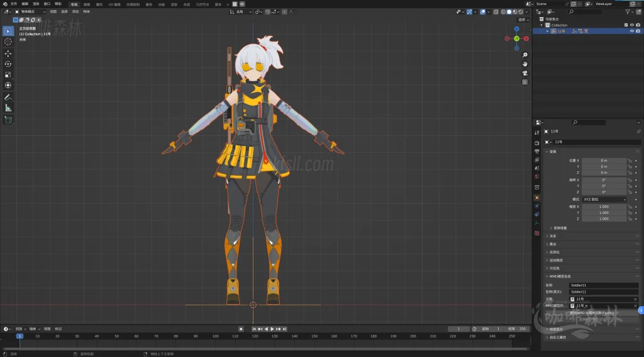This screenshot has width=644, height=357.
Task: Add a new workspace with plus button
Action: click(228, 4)
